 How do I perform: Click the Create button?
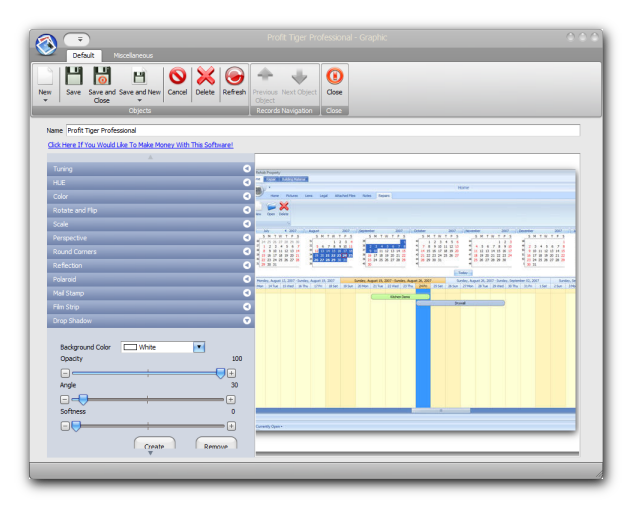click(x=154, y=443)
